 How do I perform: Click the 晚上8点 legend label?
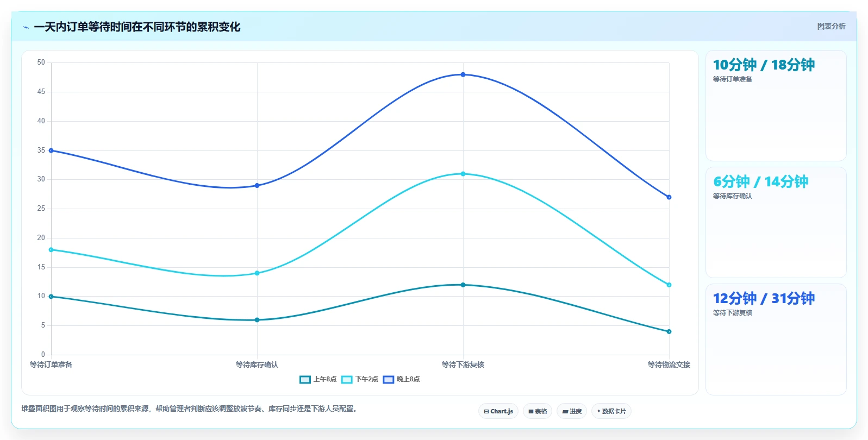[x=408, y=379]
